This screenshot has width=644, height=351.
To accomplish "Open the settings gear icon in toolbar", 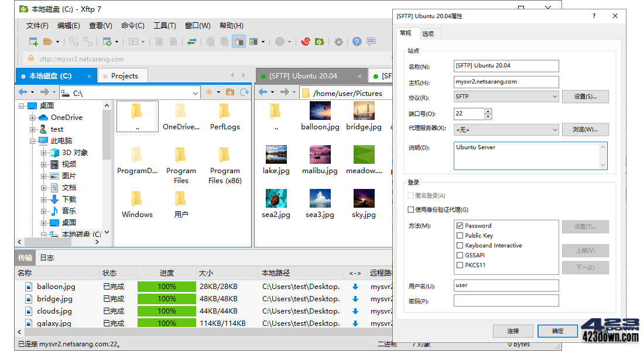I will [338, 42].
